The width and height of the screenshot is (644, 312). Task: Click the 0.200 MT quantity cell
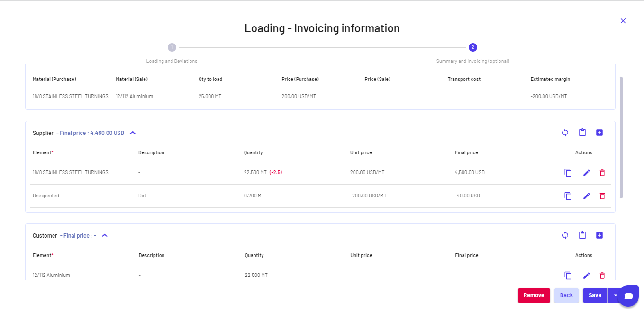coord(254,196)
